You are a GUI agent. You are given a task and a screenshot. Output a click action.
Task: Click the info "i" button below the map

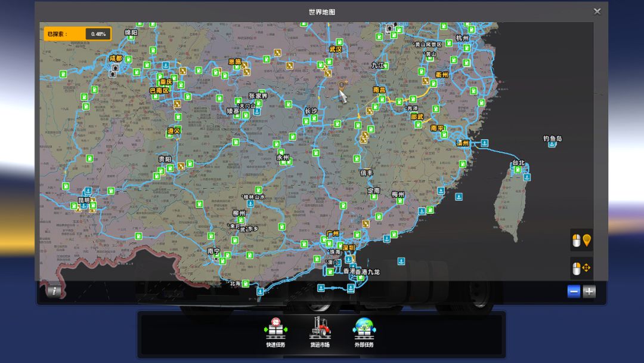pos(54,291)
